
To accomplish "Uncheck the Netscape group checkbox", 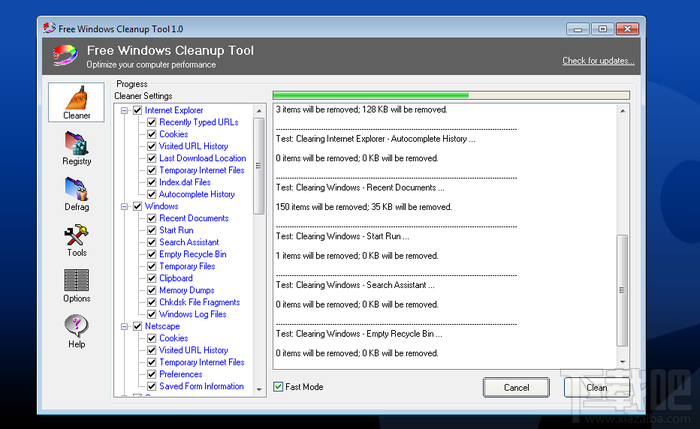I will coord(138,326).
